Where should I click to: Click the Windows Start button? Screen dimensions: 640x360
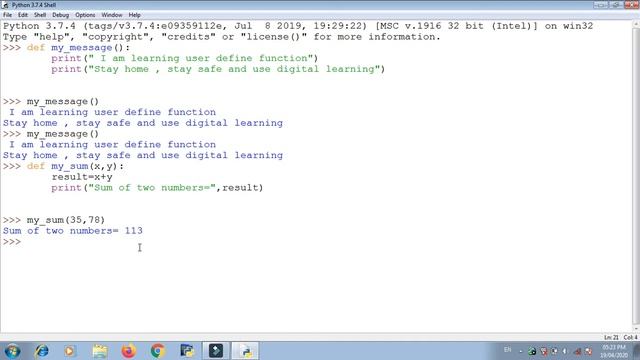coord(12,351)
